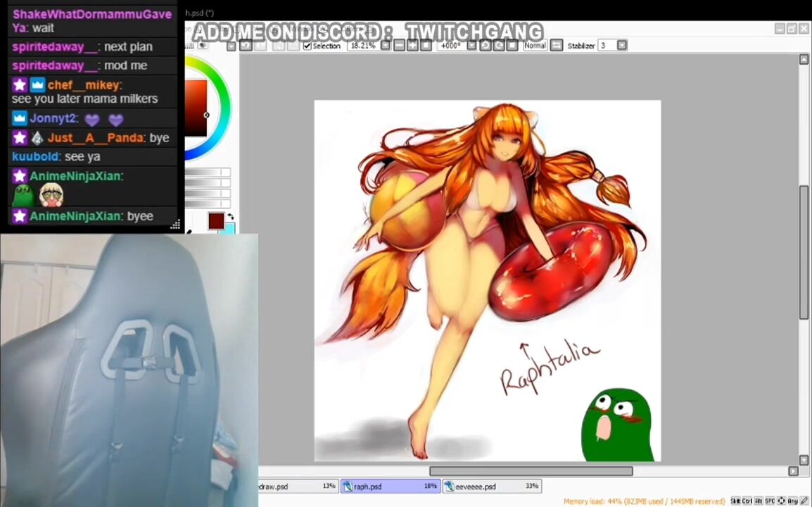
Task: Adjust the fourth color slider
Action: (208, 204)
